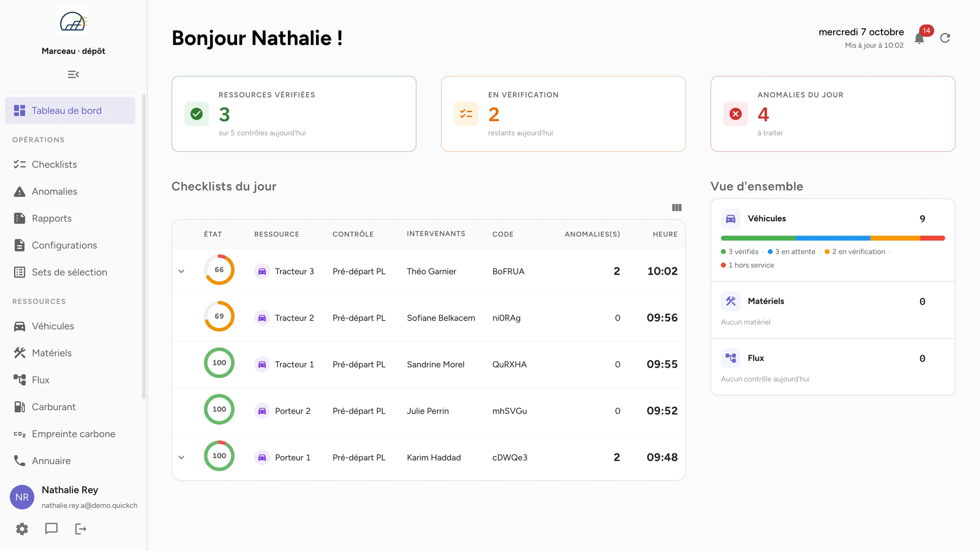Open the Anomalies du jour card

(833, 114)
